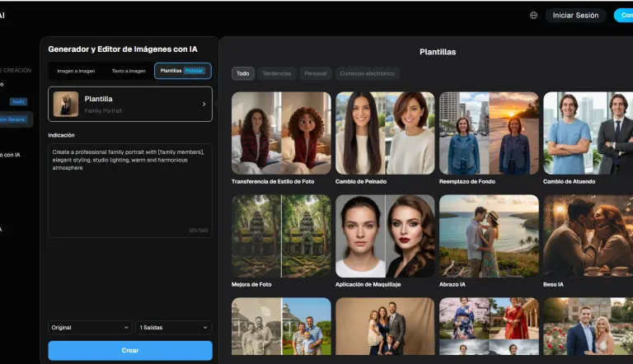Filter templates by Tendencias

pyautogui.click(x=276, y=73)
